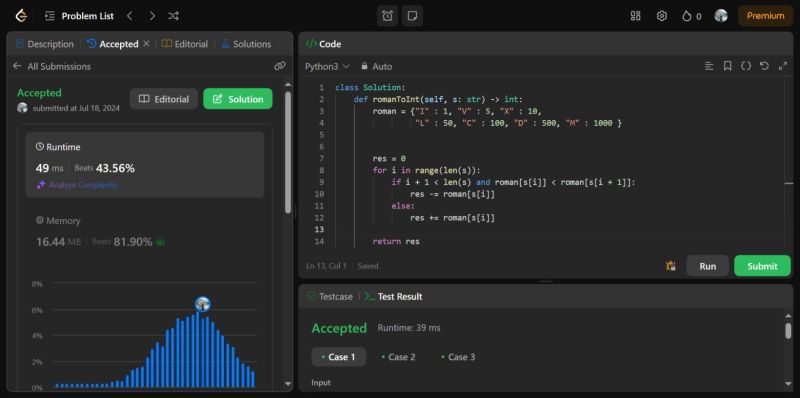Click the Editorial button
Viewport: 800px width, 398px height.
[164, 99]
